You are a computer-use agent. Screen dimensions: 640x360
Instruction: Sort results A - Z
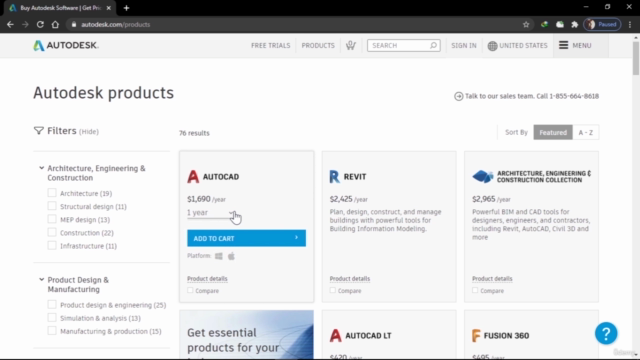pos(586,132)
